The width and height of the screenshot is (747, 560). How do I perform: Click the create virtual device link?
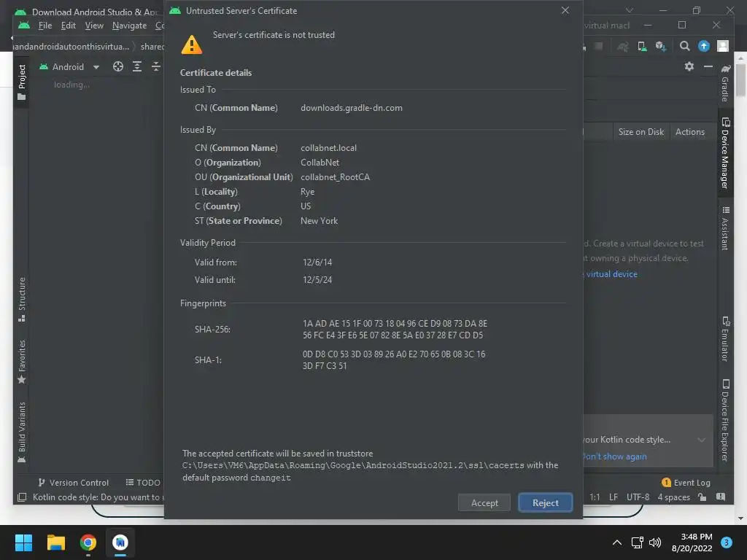[611, 274]
